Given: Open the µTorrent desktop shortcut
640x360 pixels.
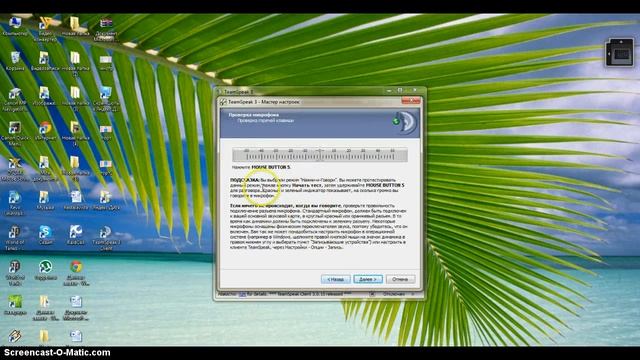Looking at the screenshot, I should point(45,270).
